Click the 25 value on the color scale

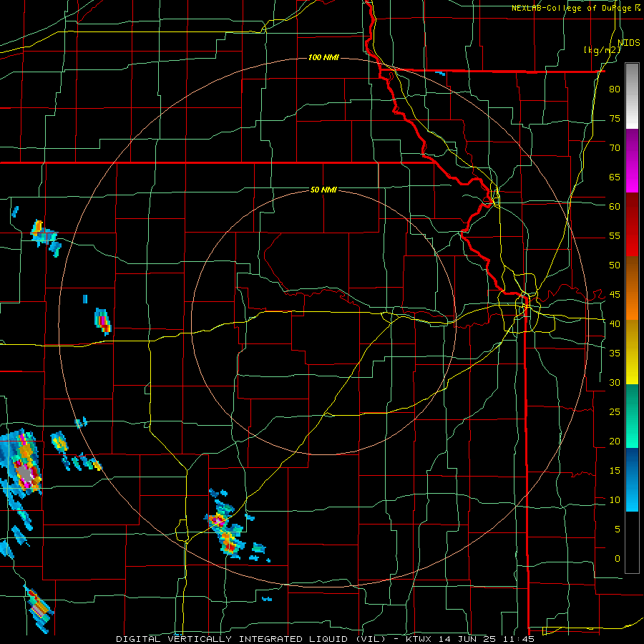[x=615, y=412]
